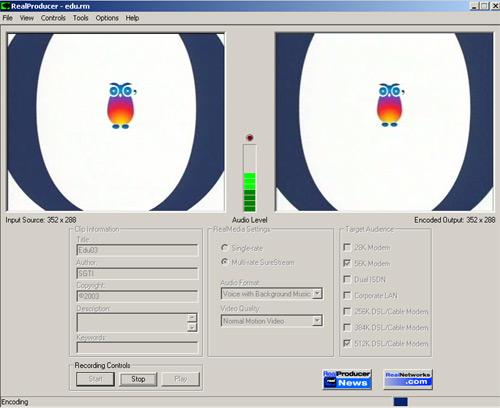Image resolution: width=500 pixels, height=408 pixels.
Task: Click the Input Source video preview
Action: 116,122
